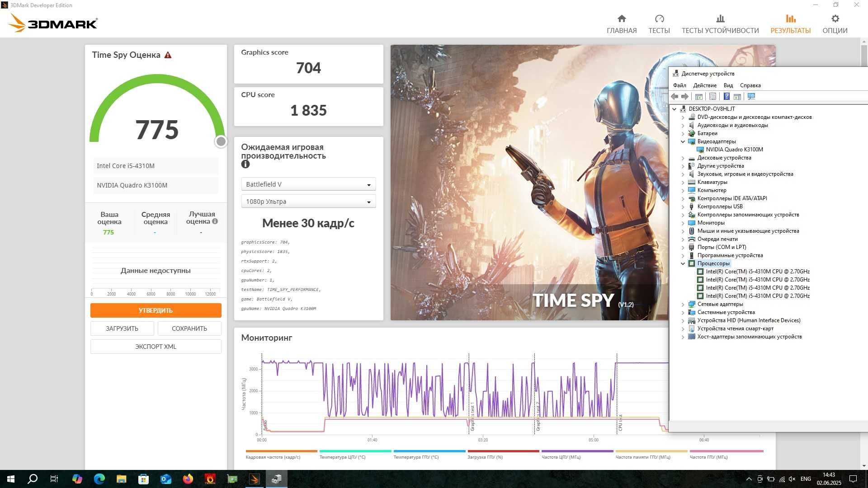The image size is (868, 488).
Task: Click the Help question mark toolbar icon
Action: [726, 96]
